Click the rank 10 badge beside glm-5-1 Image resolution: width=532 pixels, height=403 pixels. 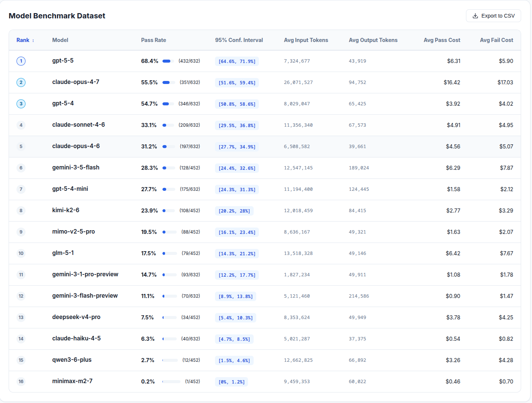click(21, 253)
